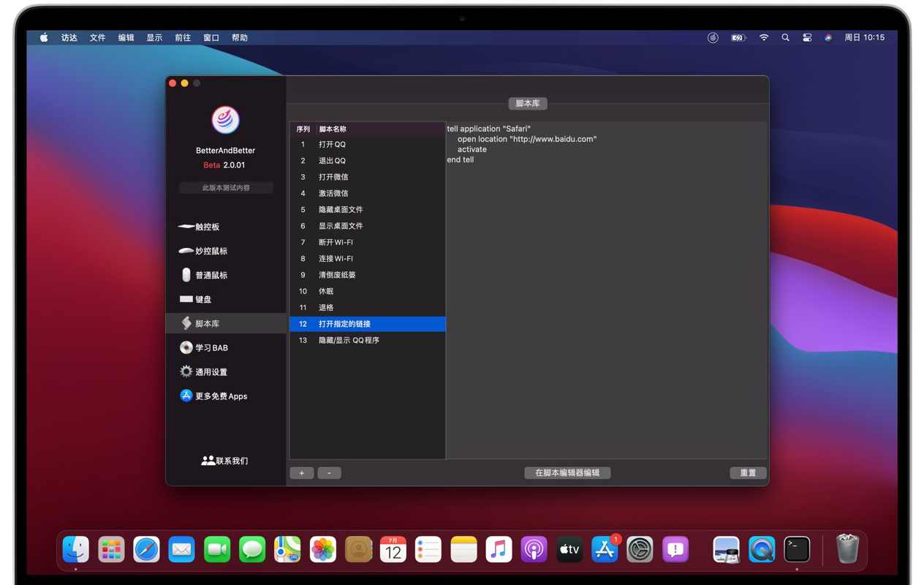Click the 在脚本编辑器编辑 button

point(567,472)
